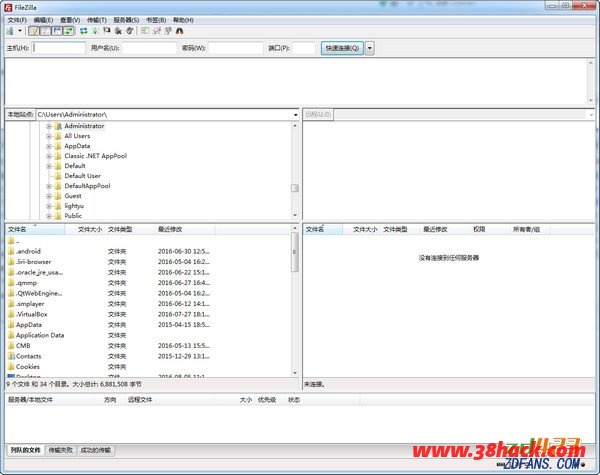Click the 密码(W) password field
The image size is (600, 475).
tap(235, 48)
